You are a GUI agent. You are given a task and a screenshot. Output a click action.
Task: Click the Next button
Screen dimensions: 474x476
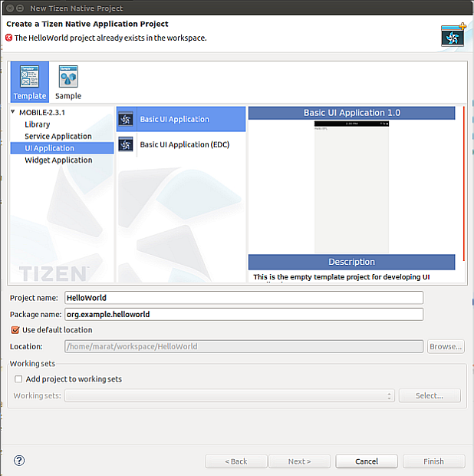[x=300, y=461]
